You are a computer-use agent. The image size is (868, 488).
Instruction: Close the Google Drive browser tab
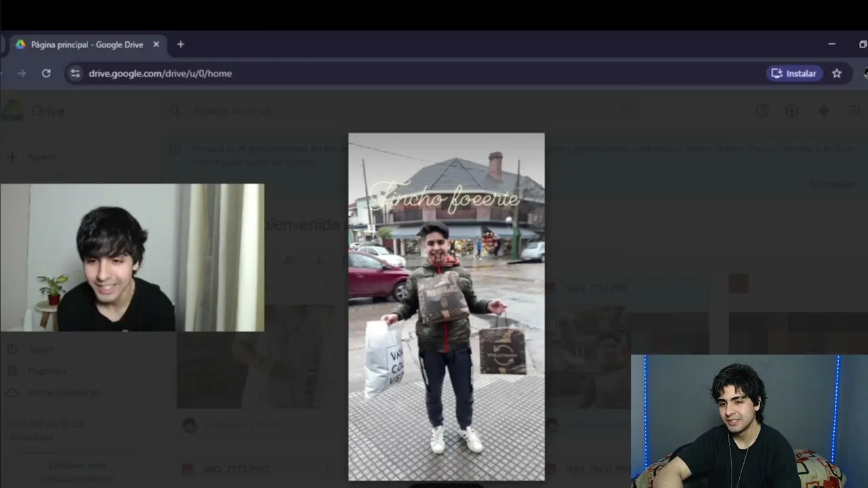pyautogui.click(x=156, y=45)
